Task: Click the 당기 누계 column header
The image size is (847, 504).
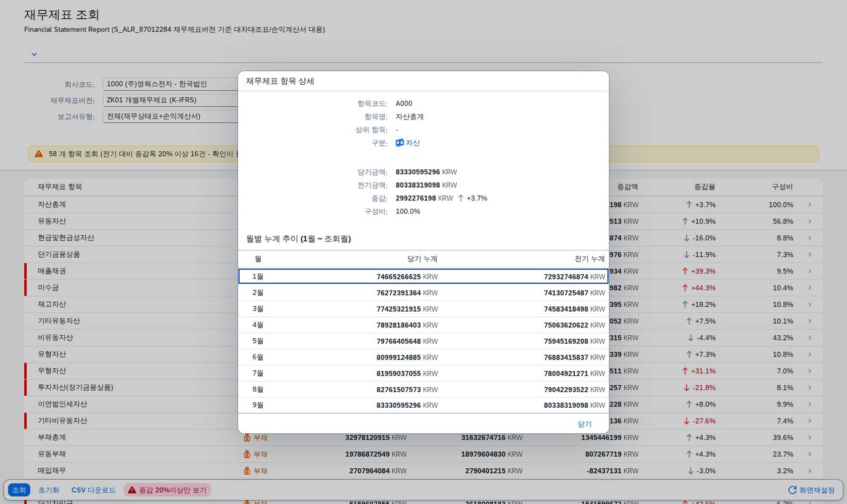Action: 422,259
